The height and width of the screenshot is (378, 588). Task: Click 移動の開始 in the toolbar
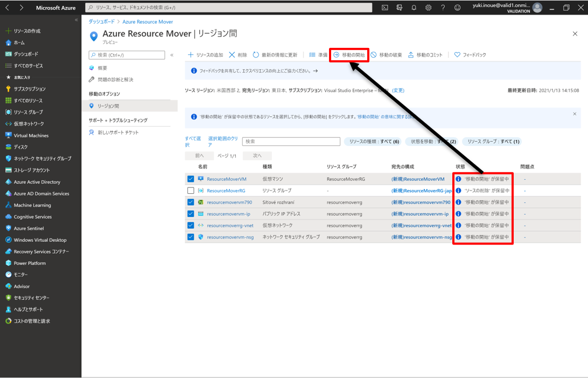349,55
